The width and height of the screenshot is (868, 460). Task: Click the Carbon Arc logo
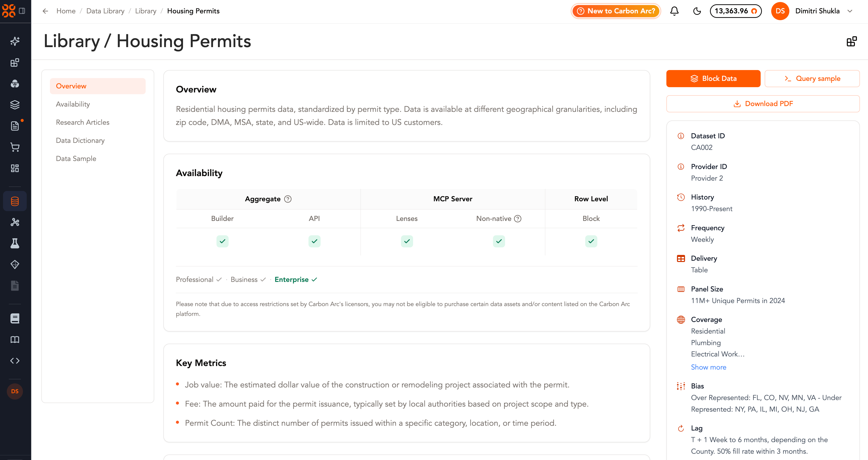coord(8,11)
